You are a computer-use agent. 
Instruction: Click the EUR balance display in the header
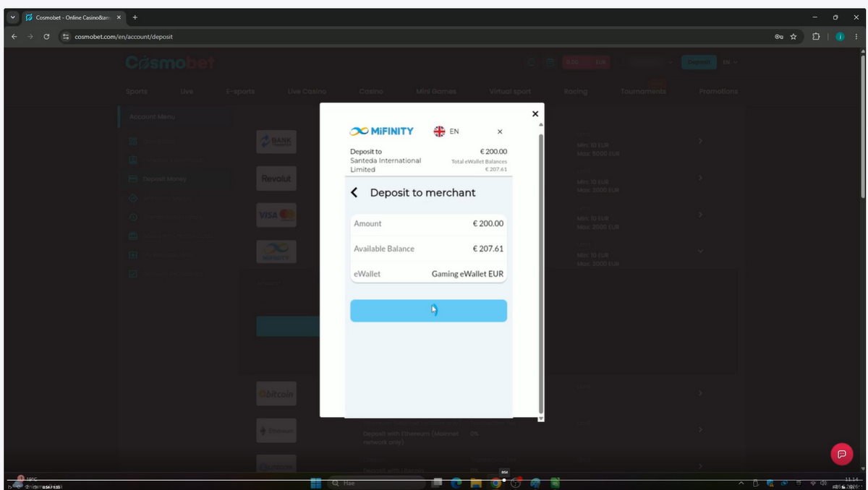pos(586,62)
